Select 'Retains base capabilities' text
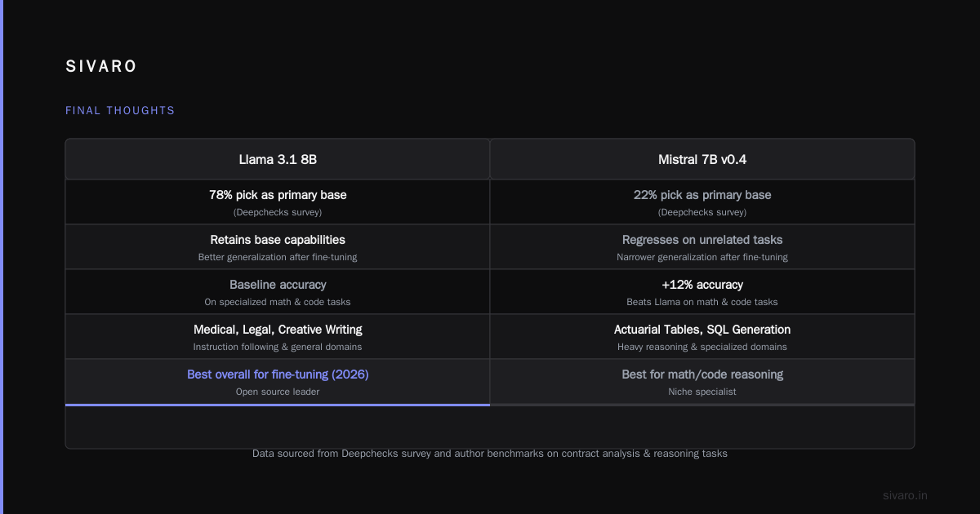The height and width of the screenshot is (514, 980). 278,240
